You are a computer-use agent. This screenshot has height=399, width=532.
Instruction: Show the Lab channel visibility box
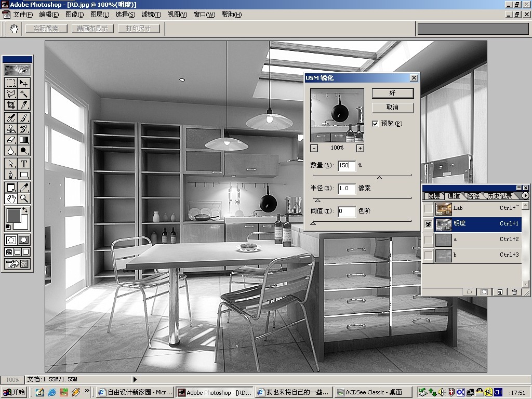[x=428, y=208]
